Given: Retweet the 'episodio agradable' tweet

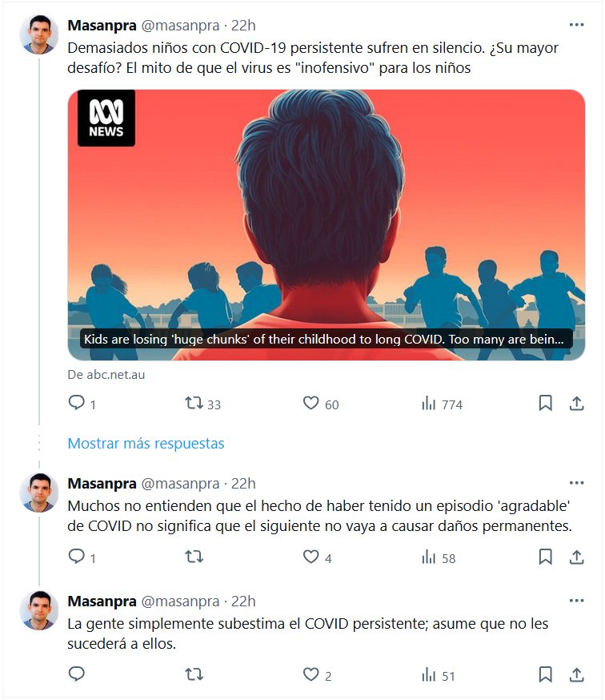Looking at the screenshot, I should 194,557.
